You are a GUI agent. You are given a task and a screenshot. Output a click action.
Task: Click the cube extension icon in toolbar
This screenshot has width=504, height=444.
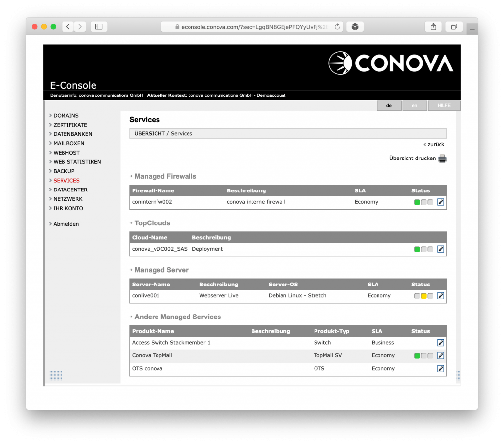coord(355,27)
